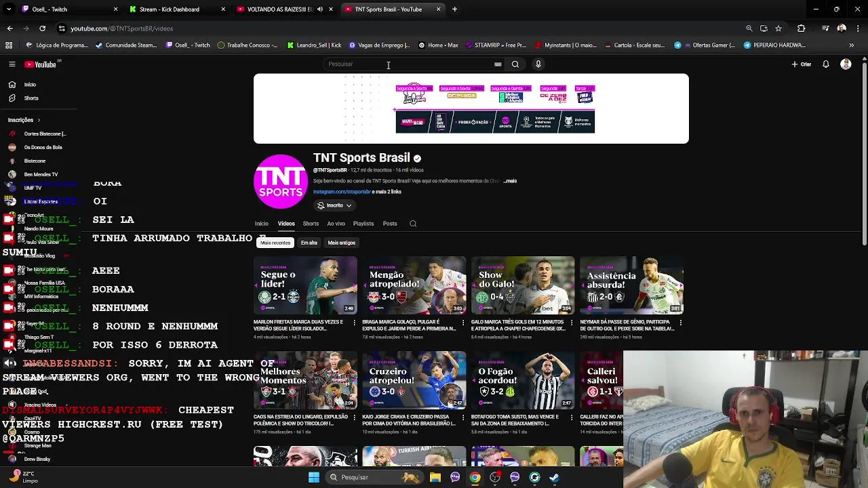The image size is (868, 488).
Task: Open the tab search dropdown arrow
Action: tap(9, 9)
